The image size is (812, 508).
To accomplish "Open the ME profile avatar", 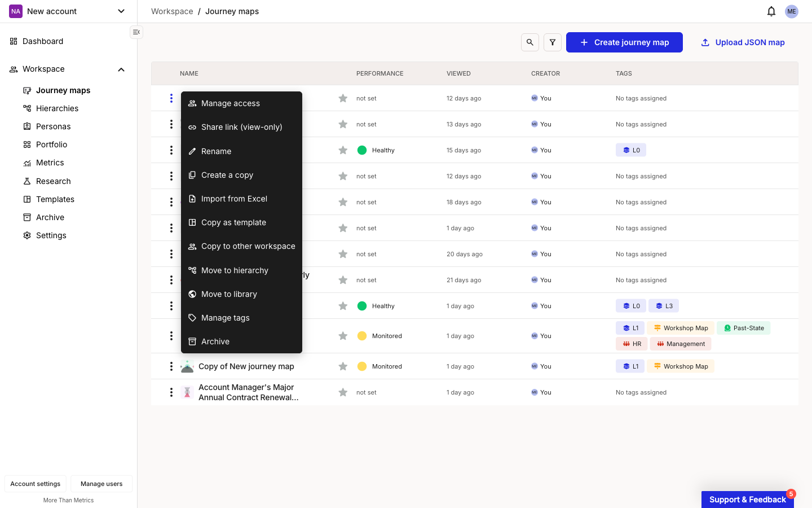I will 792,11.
